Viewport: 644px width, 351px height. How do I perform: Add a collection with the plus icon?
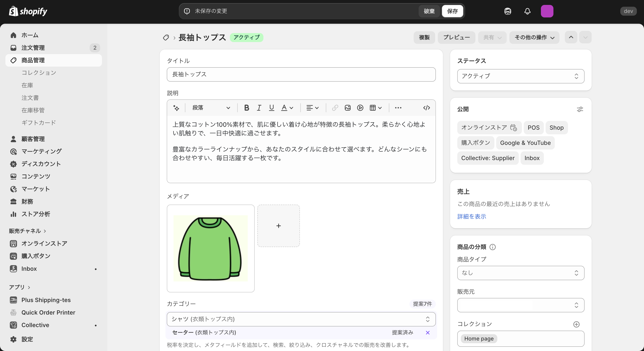(576, 324)
